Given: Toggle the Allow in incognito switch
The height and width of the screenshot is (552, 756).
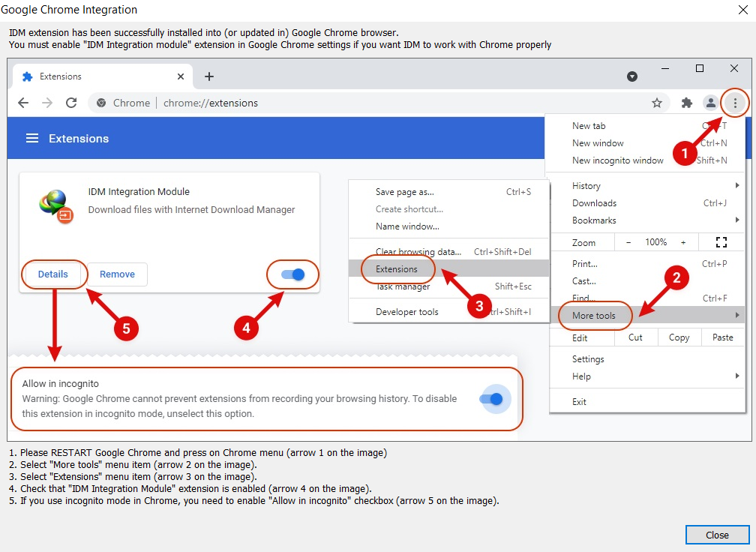Looking at the screenshot, I should coord(492,399).
